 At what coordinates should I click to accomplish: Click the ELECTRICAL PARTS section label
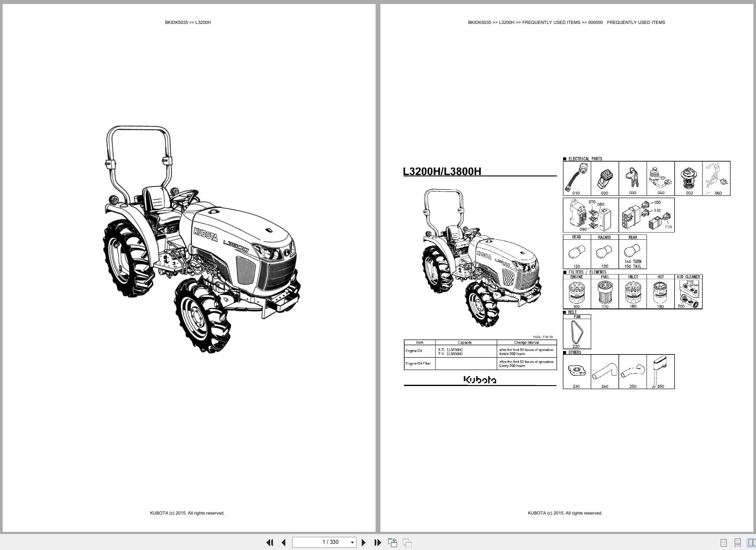click(585, 159)
